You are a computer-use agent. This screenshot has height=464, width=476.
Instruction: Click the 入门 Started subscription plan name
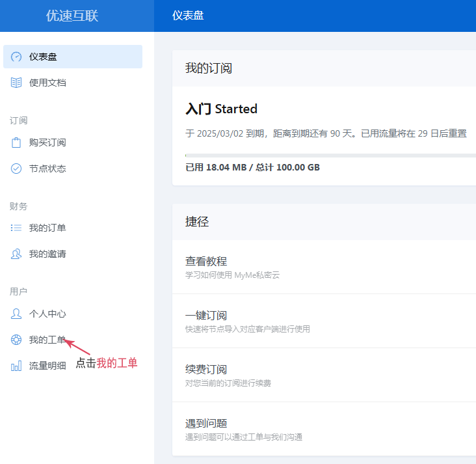221,109
